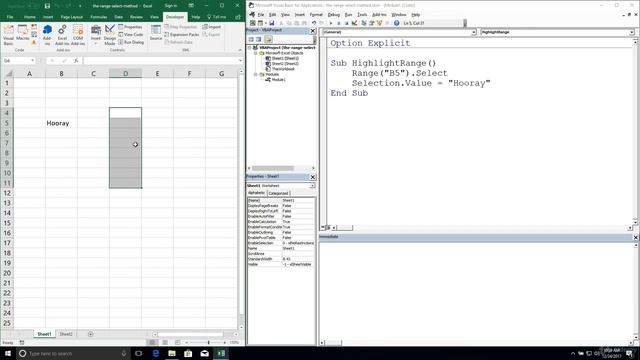640x360 pixels.
Task: Click the macro recording status bar icon
Action: coord(22,342)
